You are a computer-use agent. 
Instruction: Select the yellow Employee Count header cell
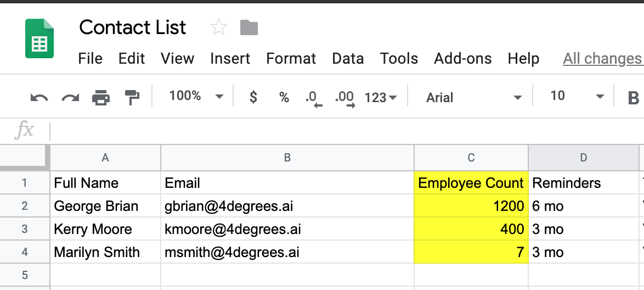coord(471,183)
